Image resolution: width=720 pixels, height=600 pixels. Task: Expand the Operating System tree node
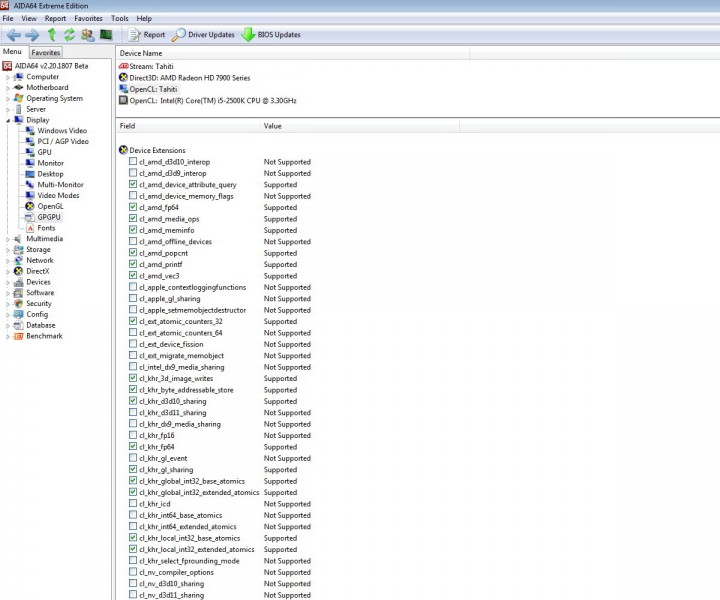[8, 99]
